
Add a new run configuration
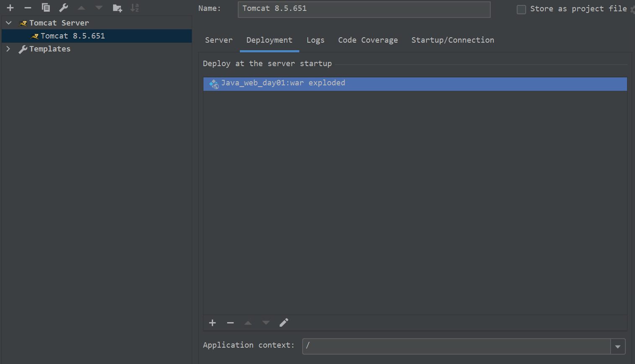(10, 8)
